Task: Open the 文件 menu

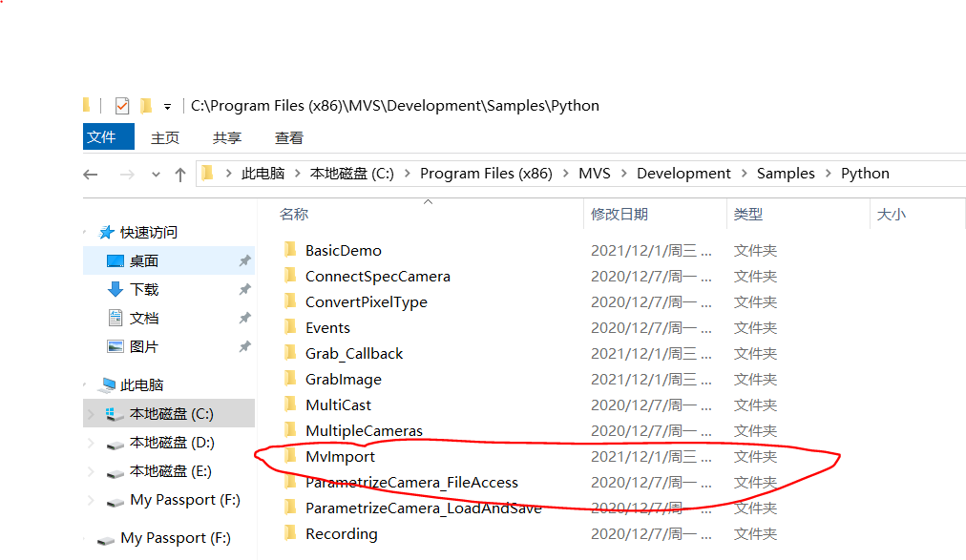Action: click(x=108, y=136)
